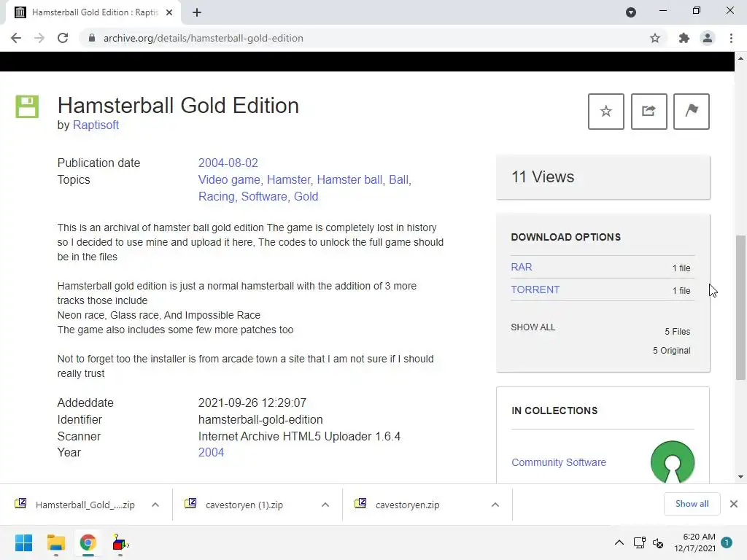Go back using browser back arrow
The width and height of the screenshot is (747, 560).
16,38
